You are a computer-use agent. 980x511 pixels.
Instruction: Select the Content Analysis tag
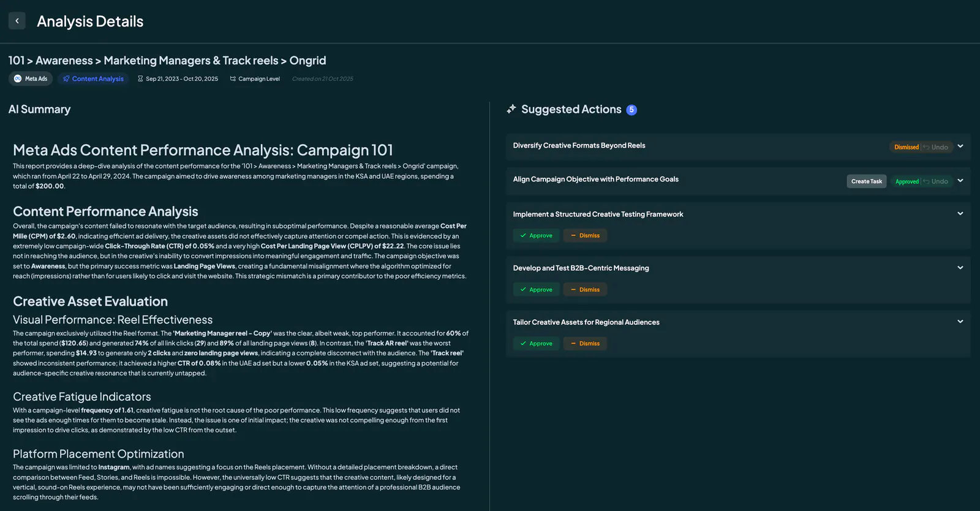(93, 78)
